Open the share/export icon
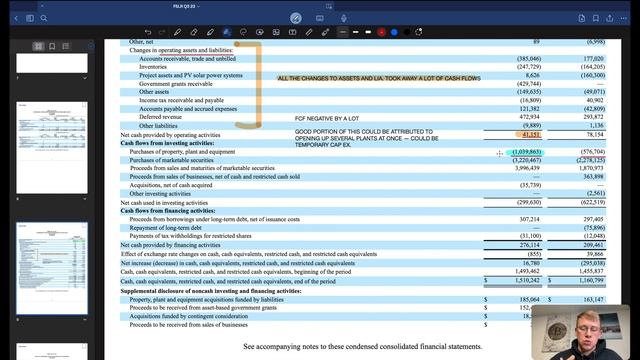The width and height of the screenshot is (640, 360). click(x=610, y=18)
